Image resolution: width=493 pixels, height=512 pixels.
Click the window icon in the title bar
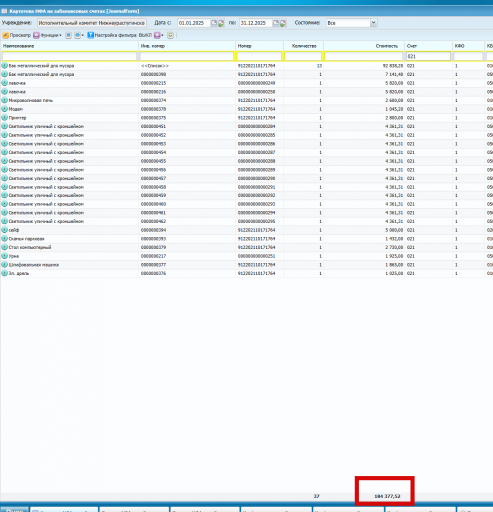(x=4, y=11)
